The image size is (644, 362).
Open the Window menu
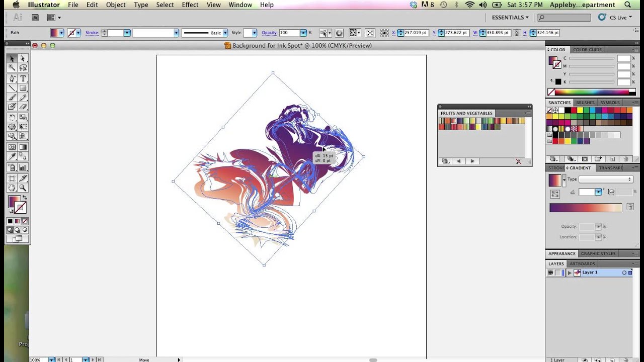240,5
